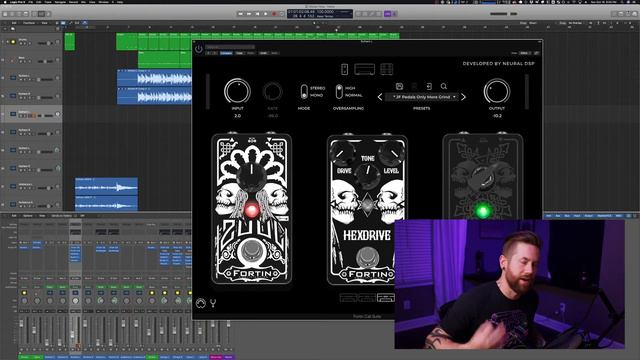Screen dimensions: 640x360
Task: Click the preset search magnifier icon
Action: tap(444, 86)
